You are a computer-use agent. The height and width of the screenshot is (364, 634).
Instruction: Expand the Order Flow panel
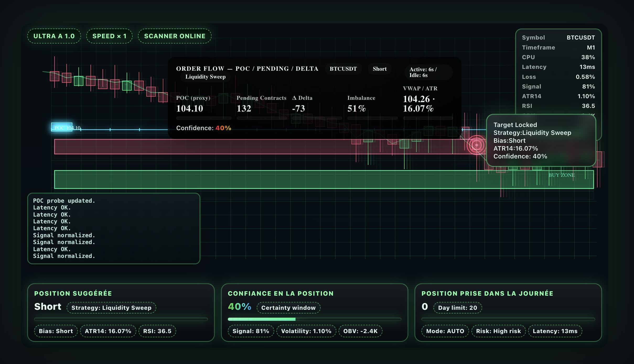click(x=247, y=68)
